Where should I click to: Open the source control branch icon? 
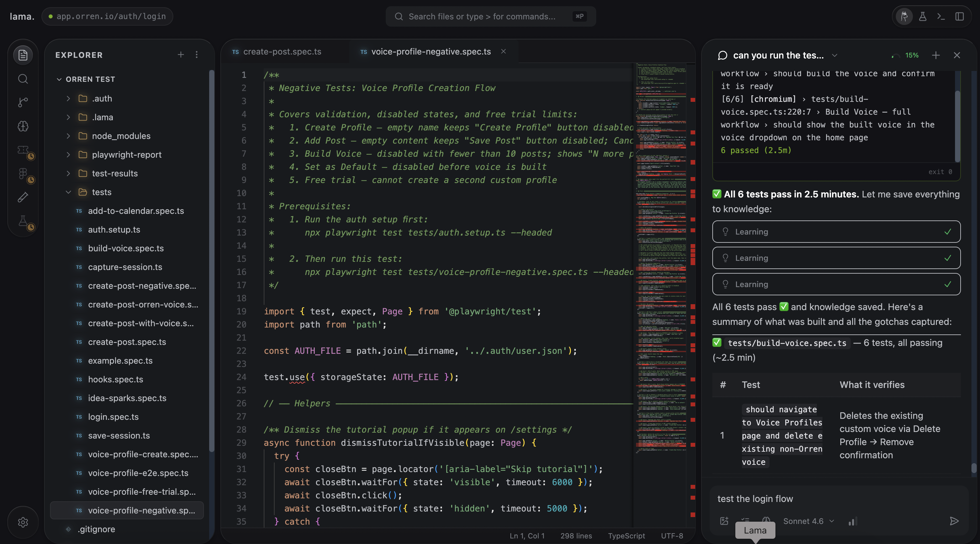click(23, 102)
